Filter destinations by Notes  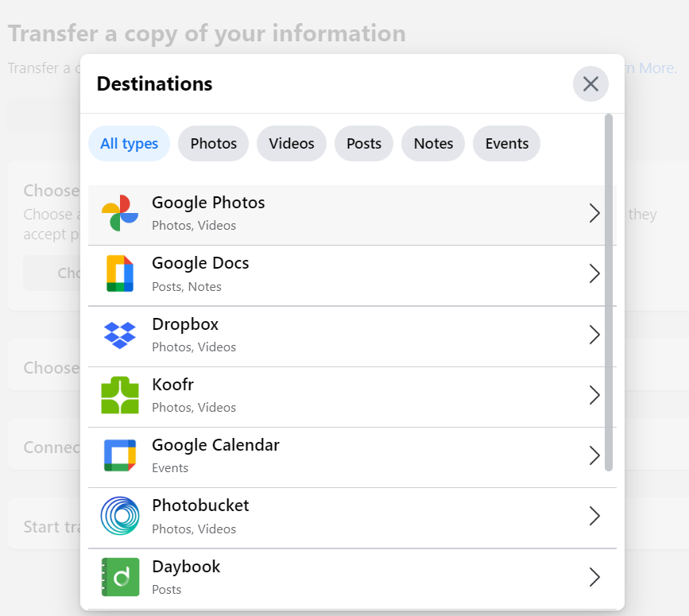433,144
